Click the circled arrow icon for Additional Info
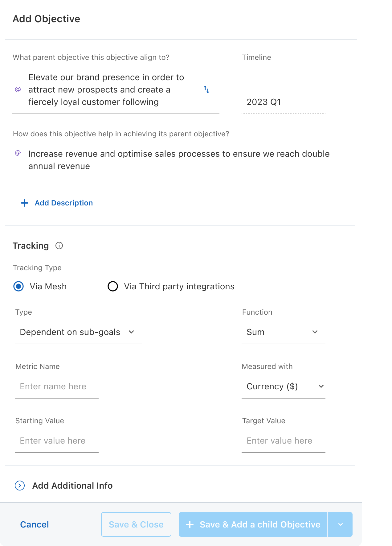392x546 pixels. [x=20, y=486]
